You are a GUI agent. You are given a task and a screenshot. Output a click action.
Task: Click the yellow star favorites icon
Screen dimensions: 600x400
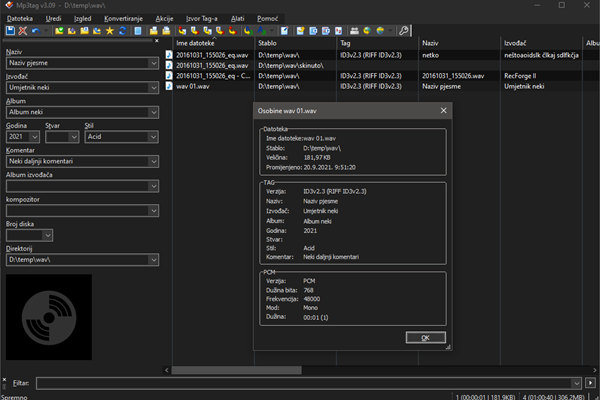click(x=110, y=32)
